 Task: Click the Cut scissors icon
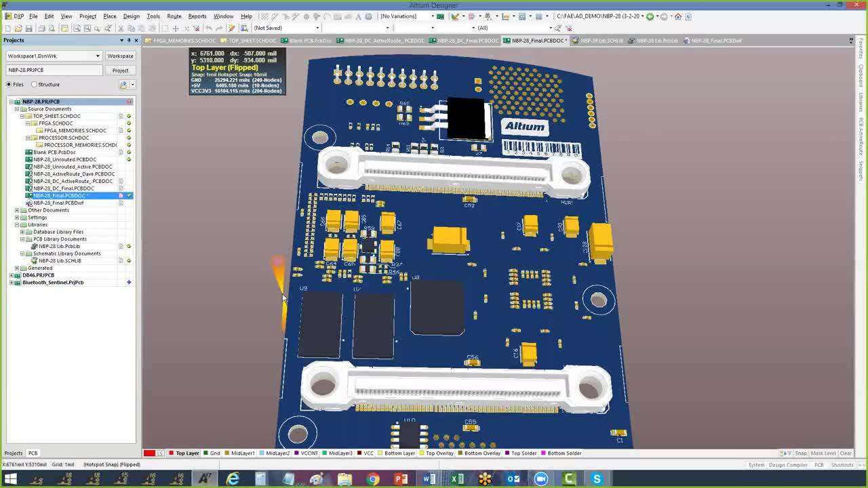coord(121,28)
